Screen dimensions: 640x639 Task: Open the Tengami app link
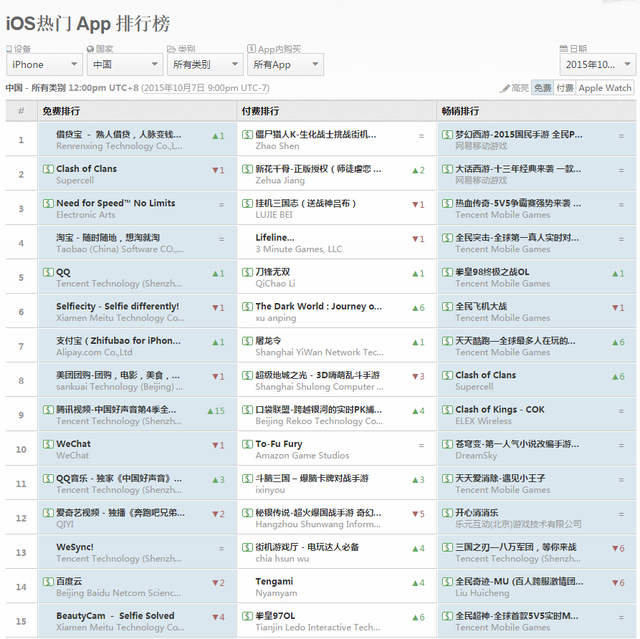point(274,581)
